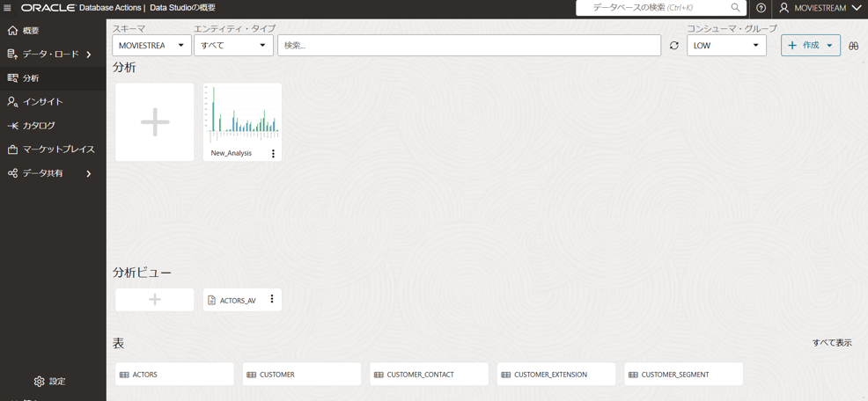
Task: Click the data load icon
Action: point(12,54)
